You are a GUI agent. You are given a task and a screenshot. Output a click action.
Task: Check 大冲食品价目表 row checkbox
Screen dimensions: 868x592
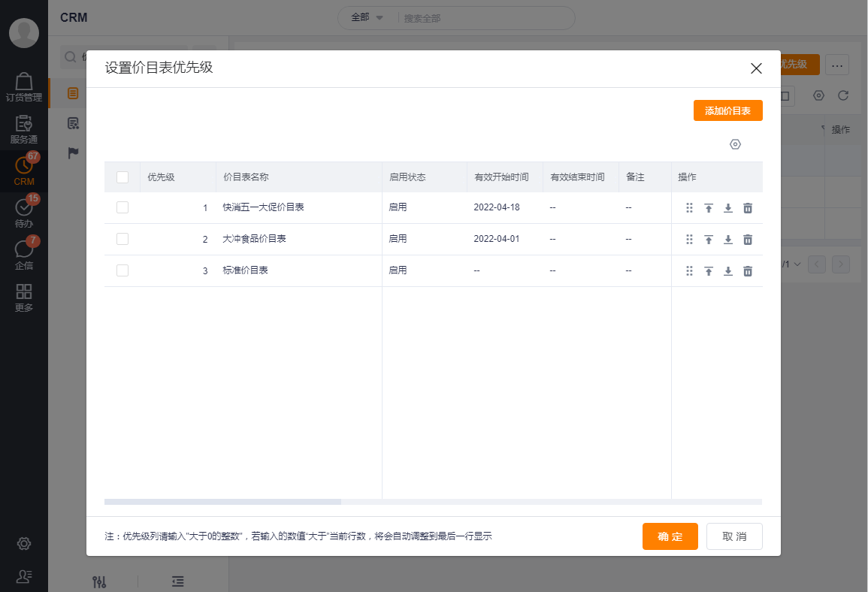(122, 239)
